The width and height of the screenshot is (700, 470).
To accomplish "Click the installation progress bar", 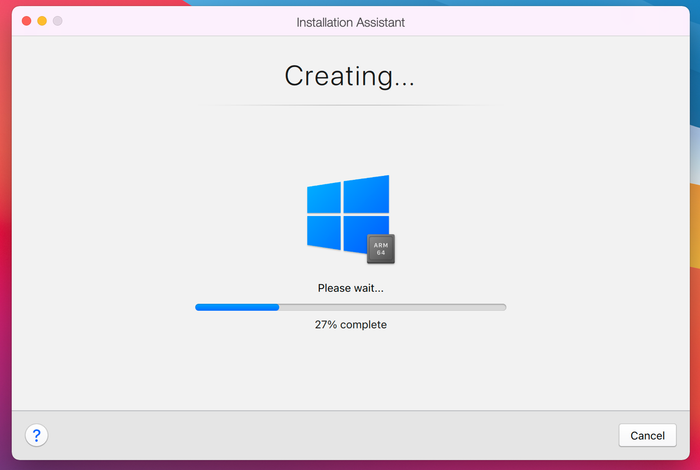I will tap(350, 307).
